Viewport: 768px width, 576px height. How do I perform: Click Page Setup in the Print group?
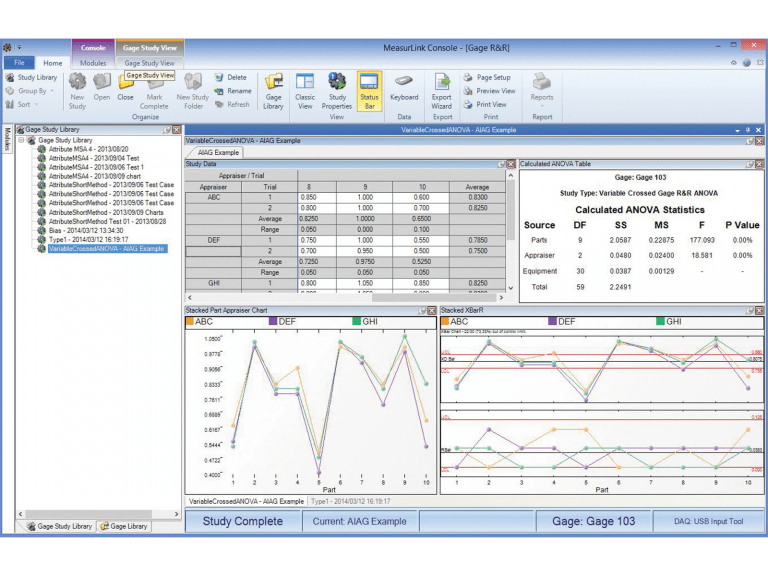(x=492, y=77)
